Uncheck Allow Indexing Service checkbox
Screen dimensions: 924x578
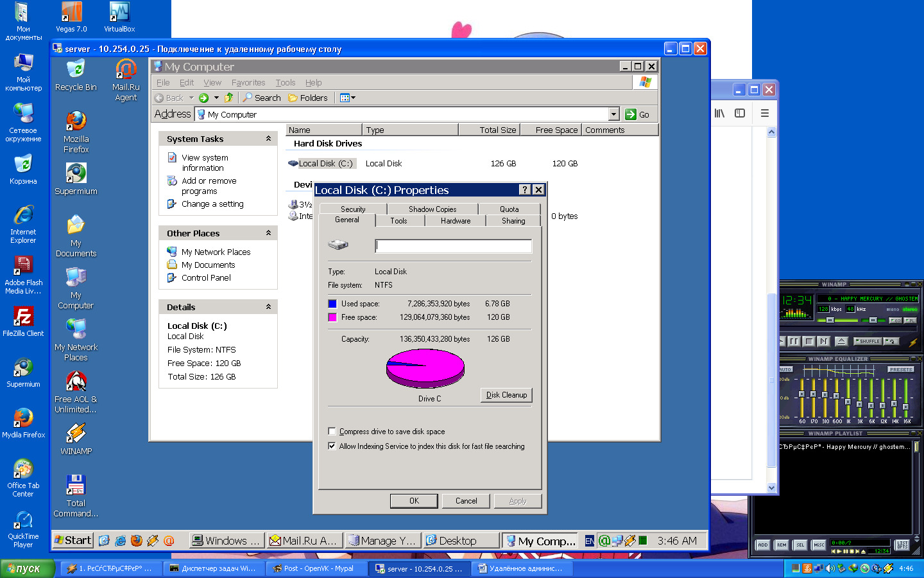(x=332, y=446)
